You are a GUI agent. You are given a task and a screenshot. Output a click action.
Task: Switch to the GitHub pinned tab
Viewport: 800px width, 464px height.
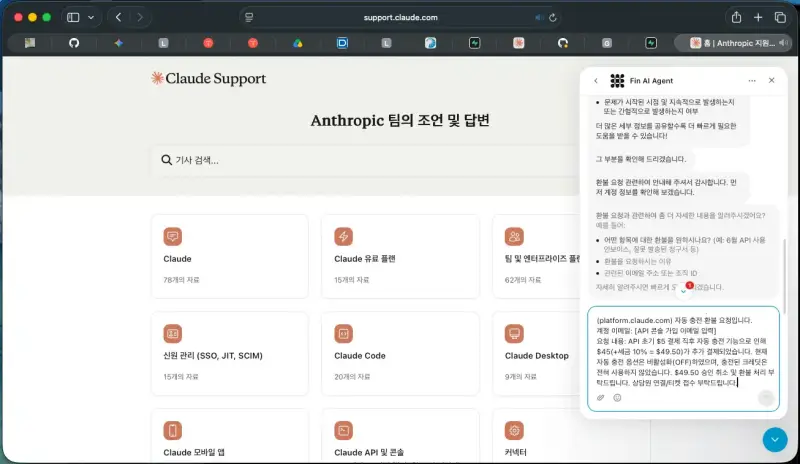pyautogui.click(x=74, y=43)
